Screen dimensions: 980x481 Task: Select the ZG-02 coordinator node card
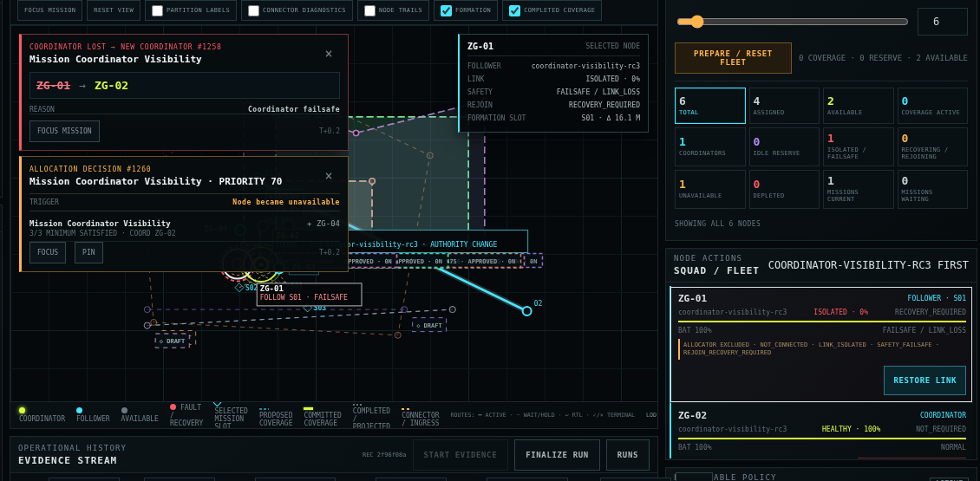point(822,431)
